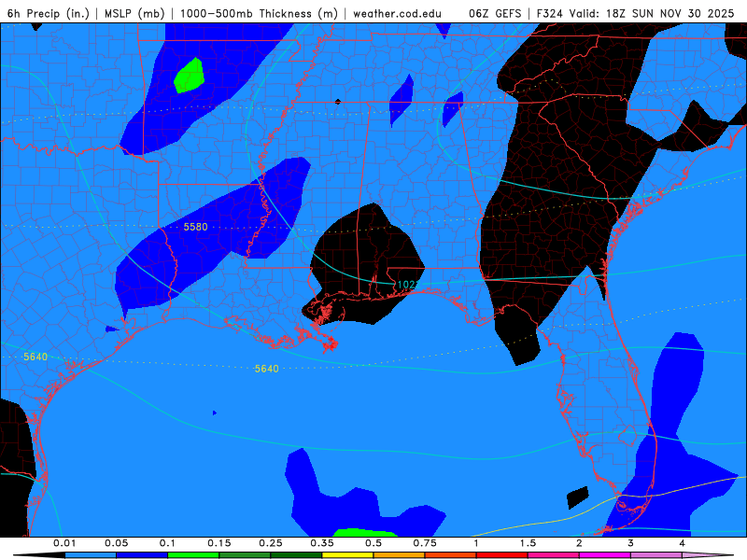Click the 5640 label near the Texas coast
Viewport: 747px width, 560px height.
(x=35, y=357)
